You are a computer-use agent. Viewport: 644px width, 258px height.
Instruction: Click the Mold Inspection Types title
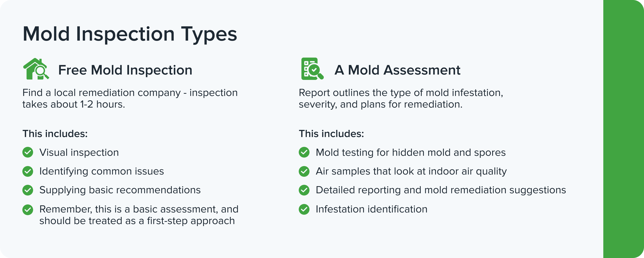130,34
